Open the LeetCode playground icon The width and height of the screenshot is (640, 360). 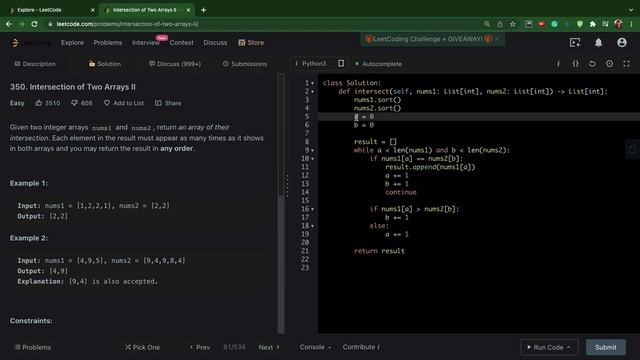[575, 42]
